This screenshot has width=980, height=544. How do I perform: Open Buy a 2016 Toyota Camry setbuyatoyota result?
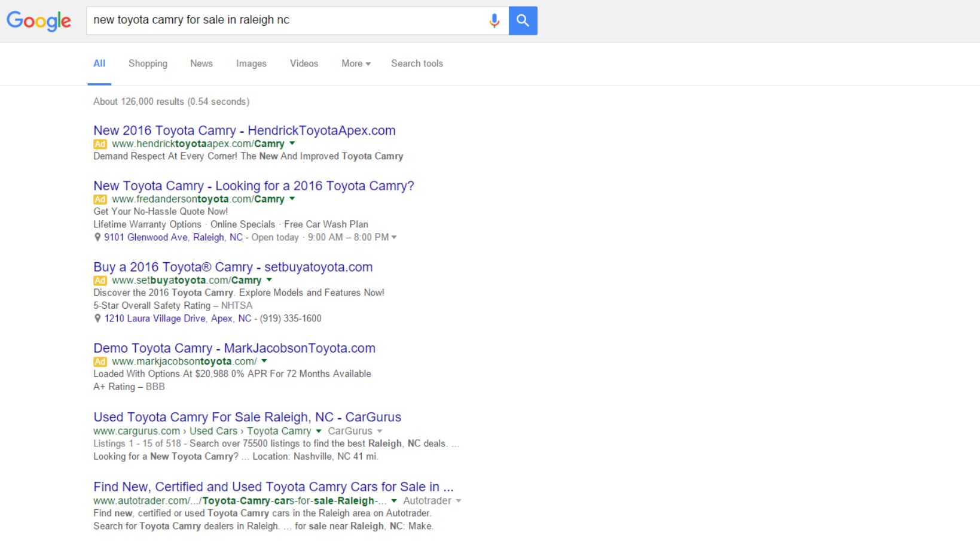233,267
